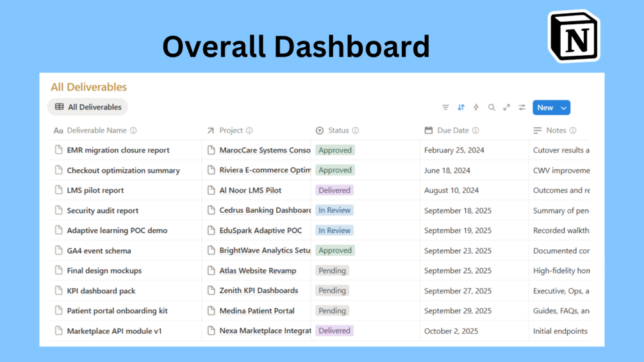Open page icon of GA4 event schema
This screenshot has width=644, height=362.
(x=59, y=251)
